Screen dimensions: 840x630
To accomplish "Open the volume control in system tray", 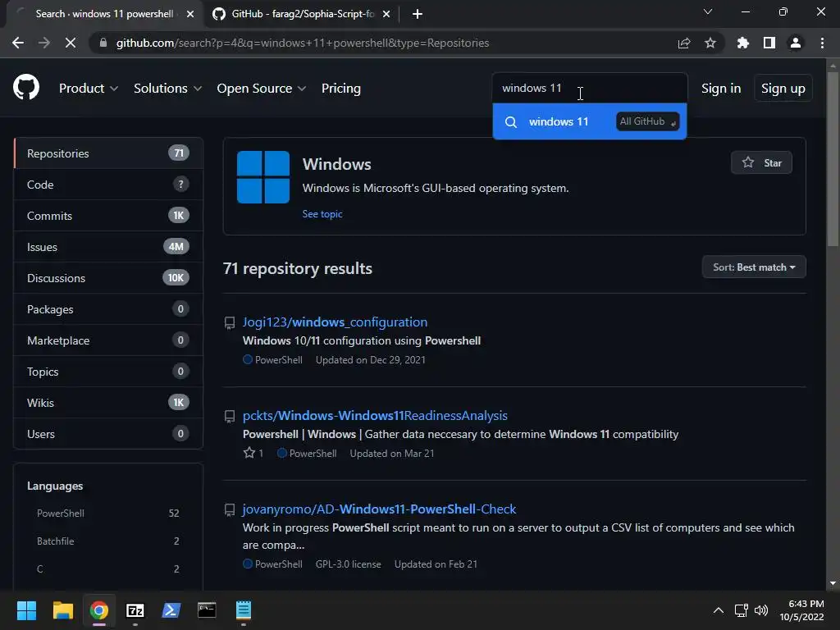I will (x=760, y=610).
